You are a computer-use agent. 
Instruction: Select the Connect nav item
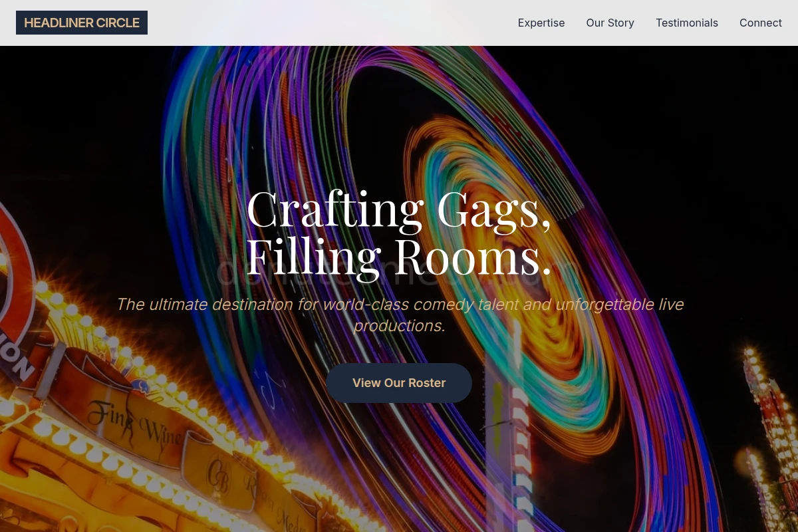click(x=761, y=23)
